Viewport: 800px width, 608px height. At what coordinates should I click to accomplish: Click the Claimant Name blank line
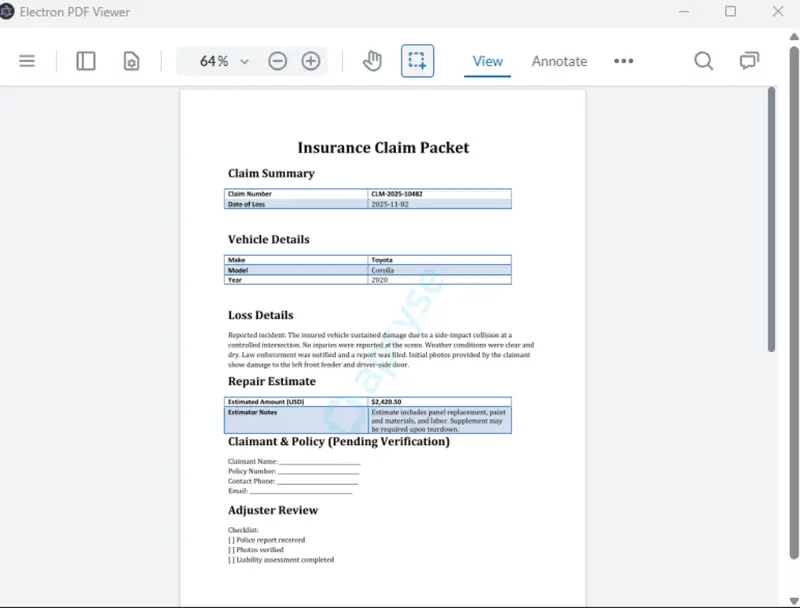320,463
